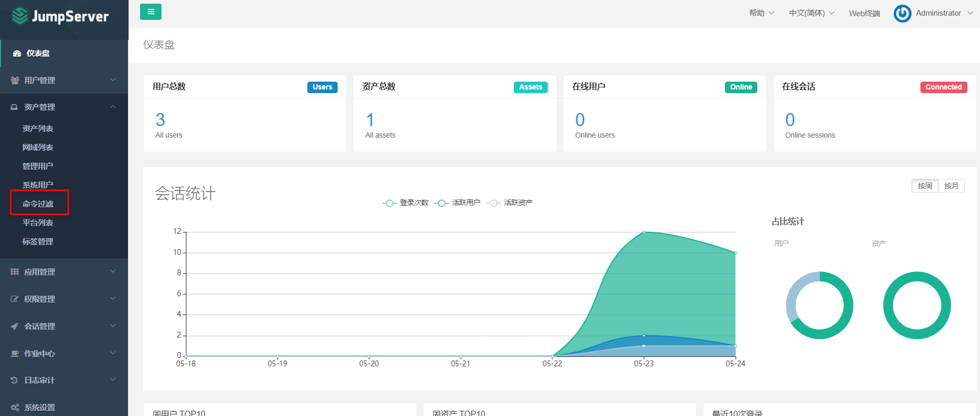
Task: Click the online users count 0
Action: [580, 120]
